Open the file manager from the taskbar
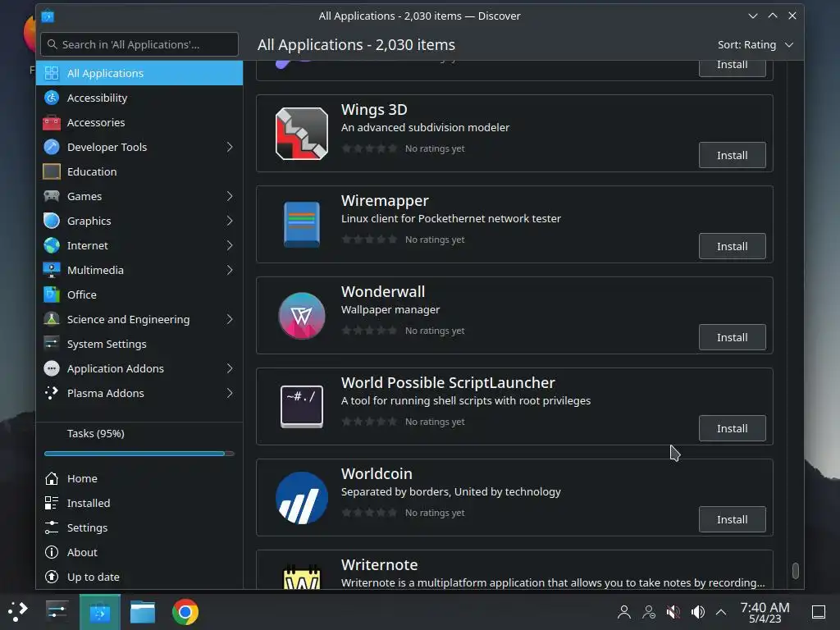This screenshot has width=840, height=630. click(x=143, y=612)
